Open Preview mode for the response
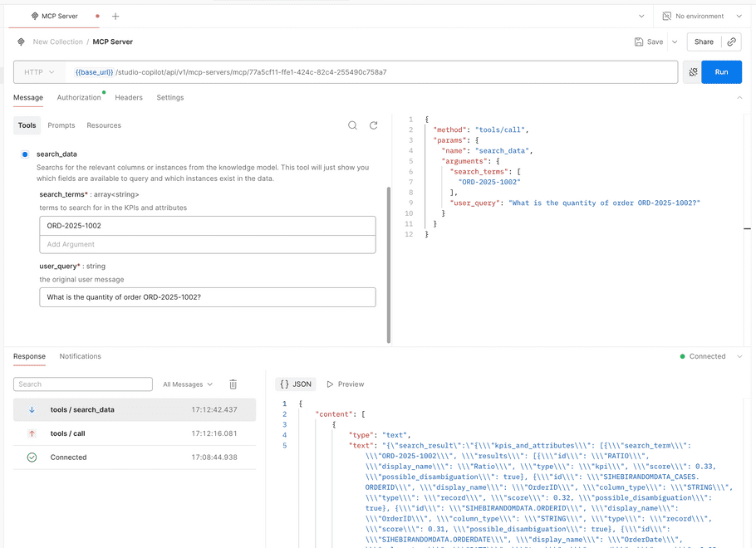Viewport: 756px width, 548px height. (x=344, y=384)
